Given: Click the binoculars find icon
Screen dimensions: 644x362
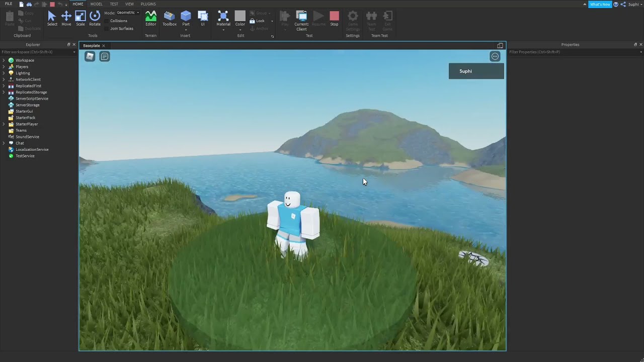Looking at the screenshot, I should [x=29, y=4].
